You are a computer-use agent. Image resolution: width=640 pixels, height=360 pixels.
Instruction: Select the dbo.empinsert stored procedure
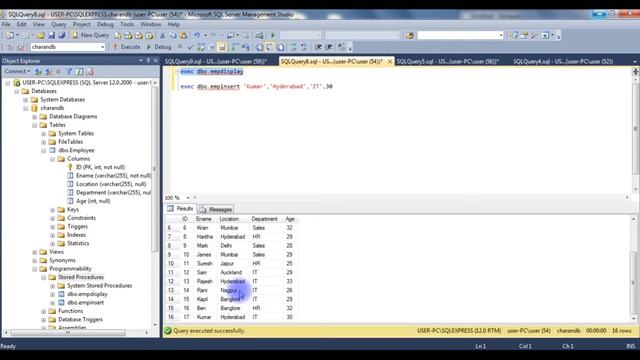(85, 303)
